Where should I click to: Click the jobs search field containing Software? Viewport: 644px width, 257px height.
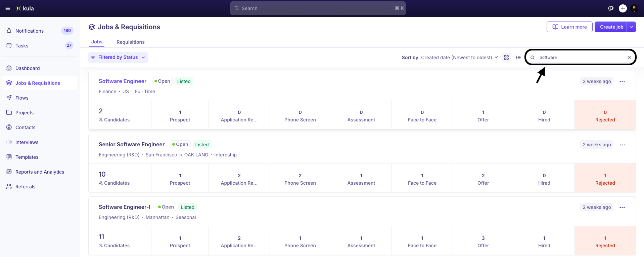pyautogui.click(x=580, y=58)
